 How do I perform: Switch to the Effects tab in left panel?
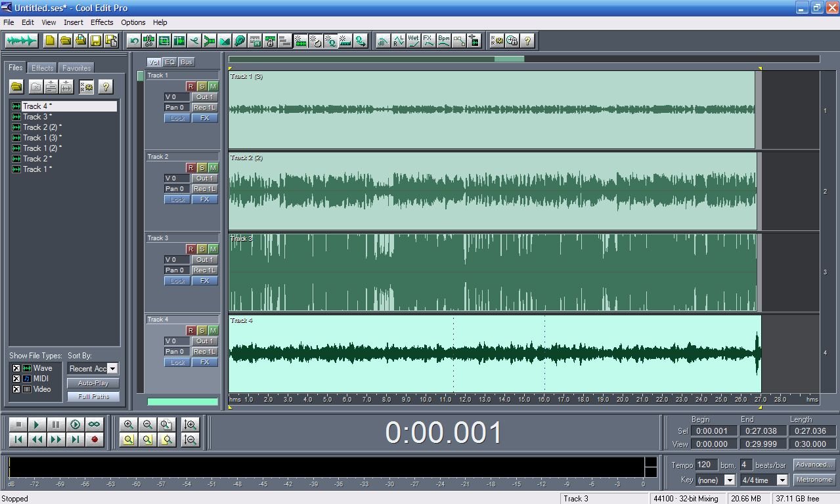click(x=43, y=68)
